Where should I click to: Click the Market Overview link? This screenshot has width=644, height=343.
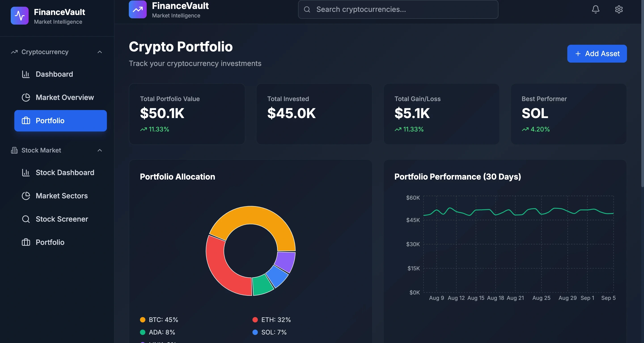[65, 97]
